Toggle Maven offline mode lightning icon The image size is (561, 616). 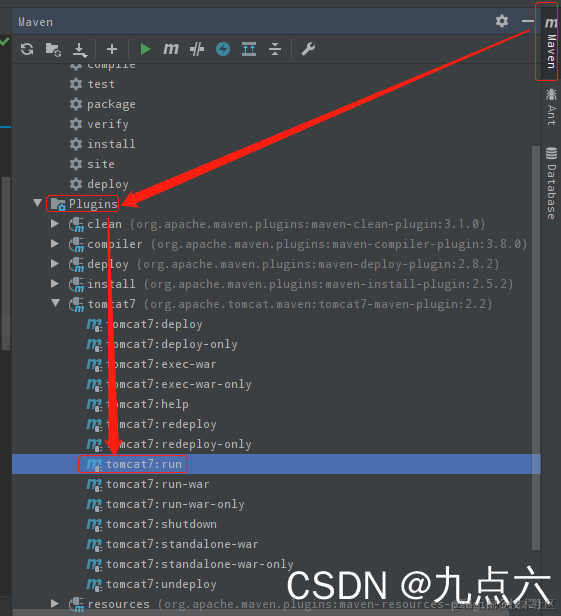(x=223, y=49)
